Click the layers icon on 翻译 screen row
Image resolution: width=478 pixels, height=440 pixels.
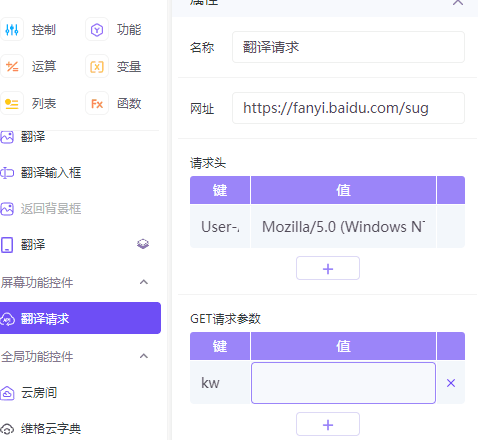point(143,244)
